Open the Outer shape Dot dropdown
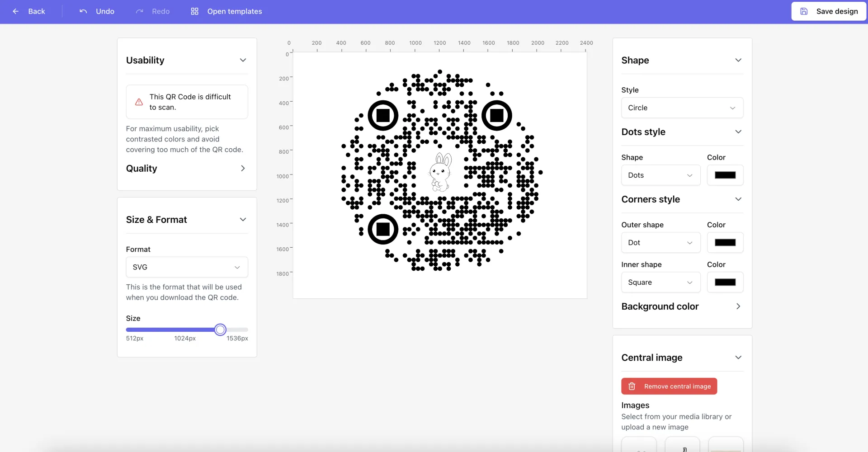868x452 pixels. point(660,243)
